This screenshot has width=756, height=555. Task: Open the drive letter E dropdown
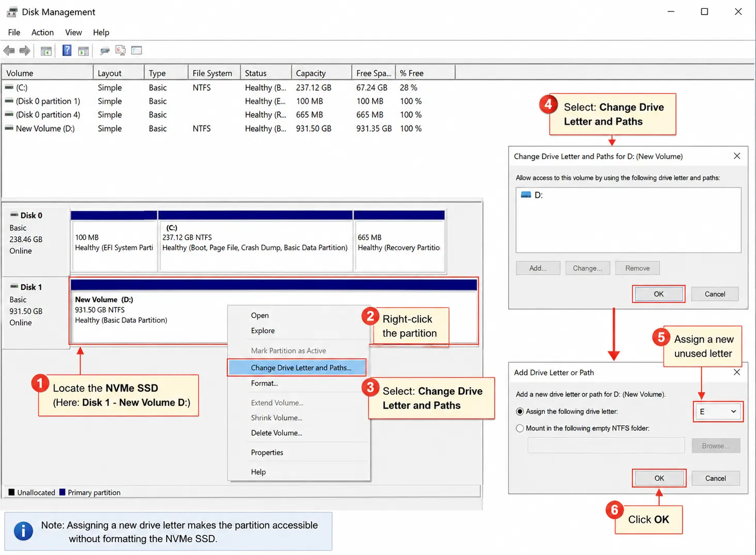click(x=718, y=411)
